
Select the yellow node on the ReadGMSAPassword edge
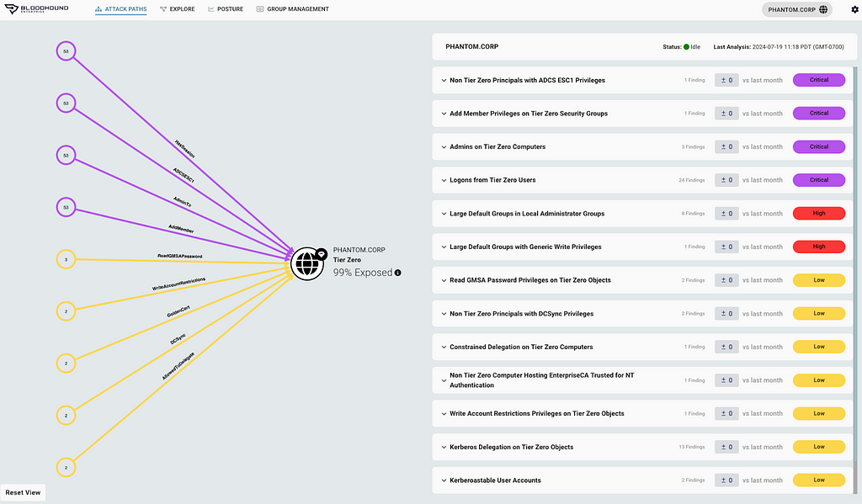(x=66, y=259)
